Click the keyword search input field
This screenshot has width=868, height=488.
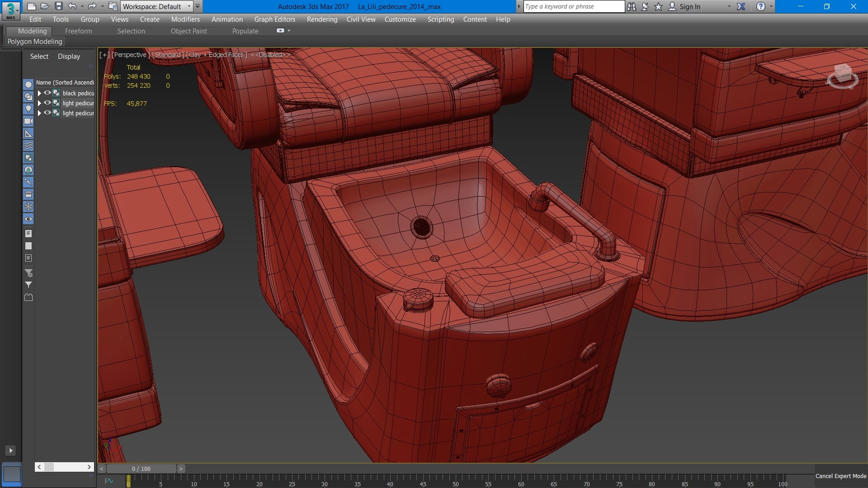pyautogui.click(x=574, y=6)
